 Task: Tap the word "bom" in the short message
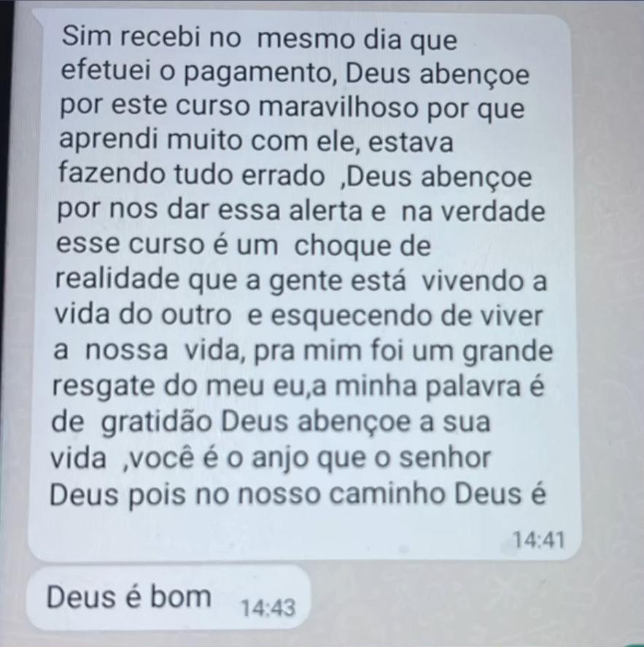pos(180,597)
